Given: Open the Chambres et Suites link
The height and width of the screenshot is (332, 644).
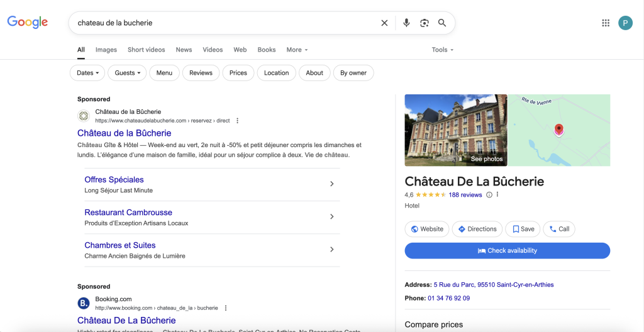Looking at the screenshot, I should [120, 245].
